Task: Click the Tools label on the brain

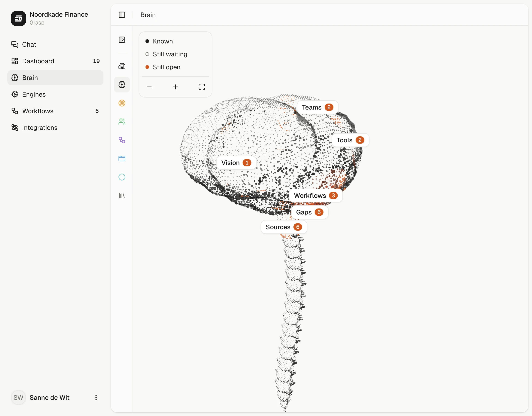Action: click(350, 140)
